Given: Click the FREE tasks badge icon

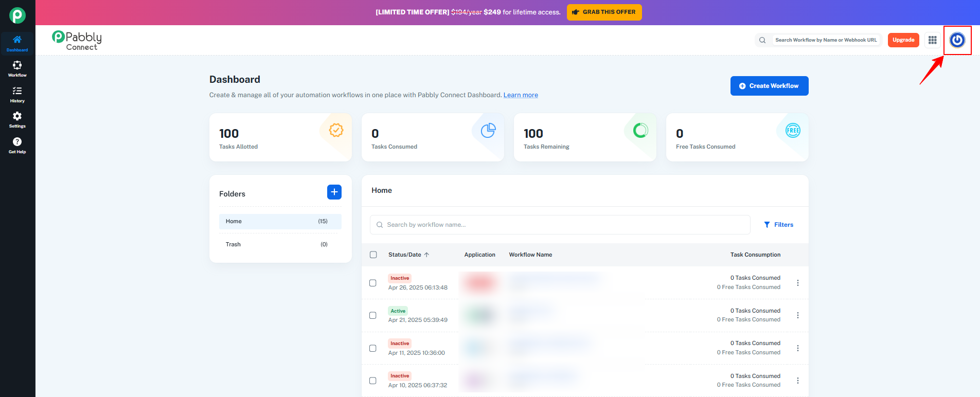Looking at the screenshot, I should (x=793, y=130).
